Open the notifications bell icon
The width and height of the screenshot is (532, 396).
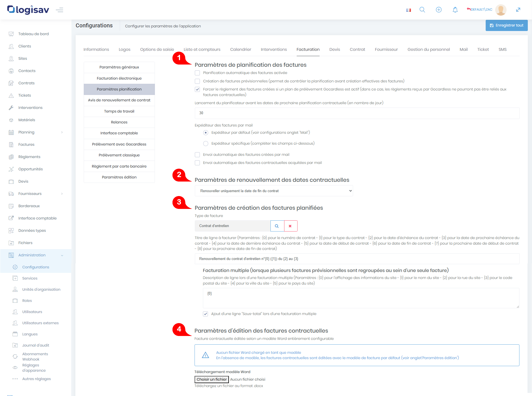pos(455,10)
